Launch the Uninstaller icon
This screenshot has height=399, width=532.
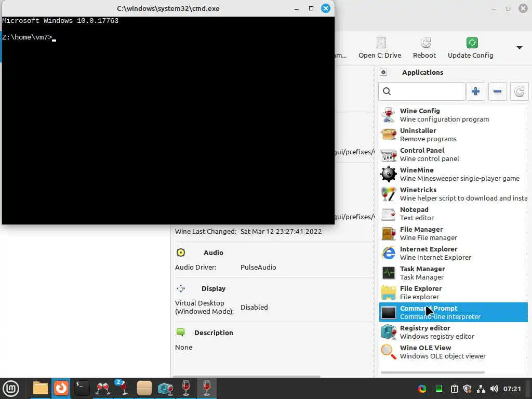[x=389, y=135]
